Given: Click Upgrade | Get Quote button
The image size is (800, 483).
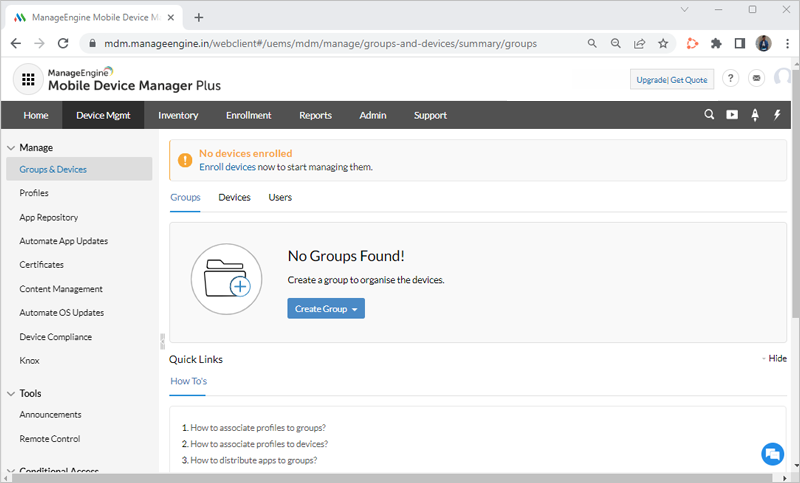Looking at the screenshot, I should (x=672, y=80).
